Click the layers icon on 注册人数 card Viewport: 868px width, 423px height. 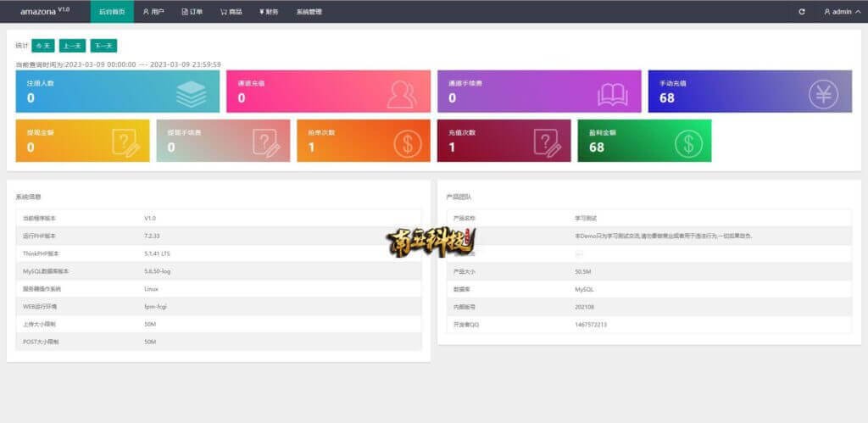(x=191, y=93)
